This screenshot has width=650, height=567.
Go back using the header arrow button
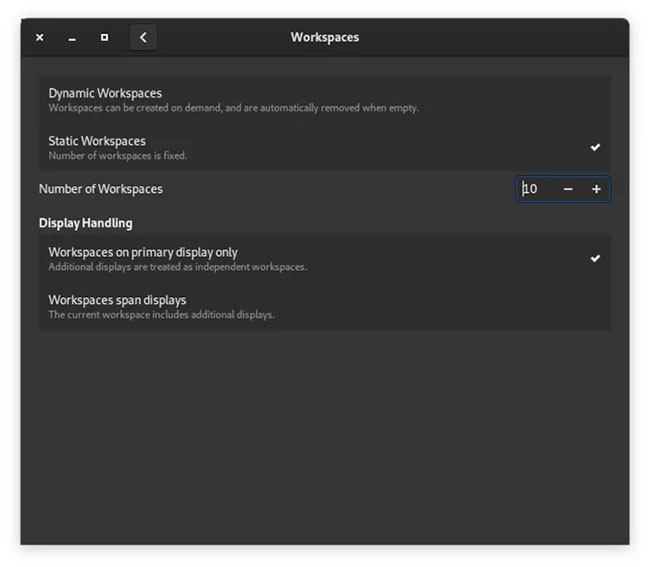pos(143,38)
